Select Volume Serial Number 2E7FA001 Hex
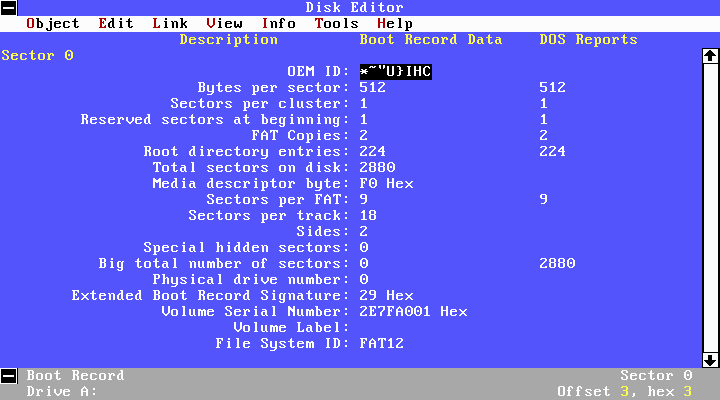The width and height of the screenshot is (720, 400). (x=413, y=311)
